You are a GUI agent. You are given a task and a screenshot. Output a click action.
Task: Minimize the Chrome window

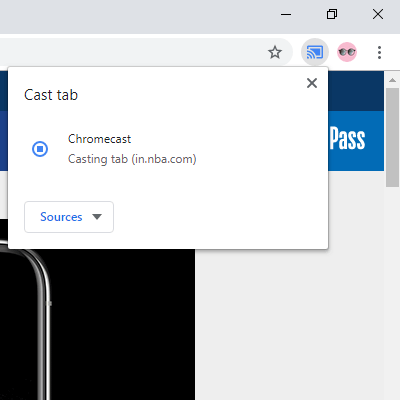(286, 14)
